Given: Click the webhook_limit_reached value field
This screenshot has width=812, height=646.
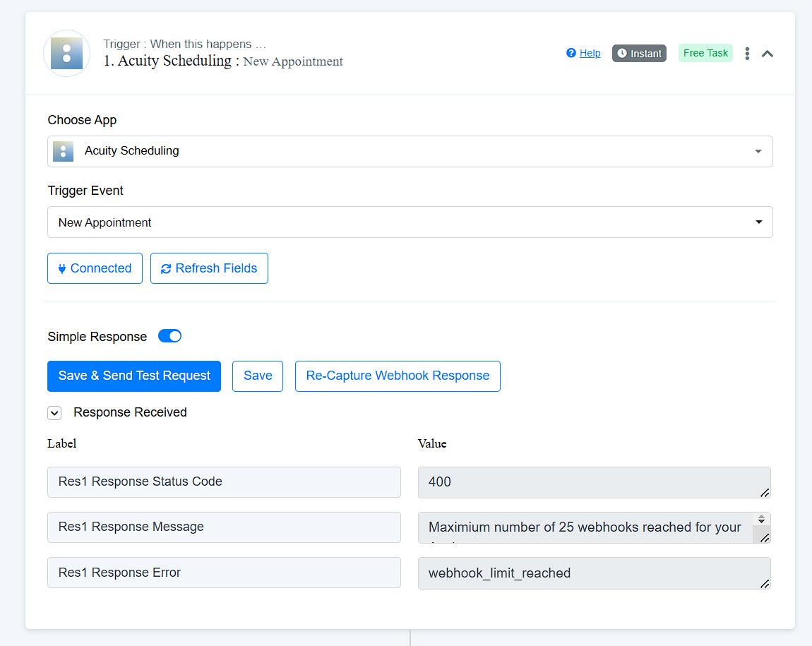Looking at the screenshot, I should click(x=595, y=573).
